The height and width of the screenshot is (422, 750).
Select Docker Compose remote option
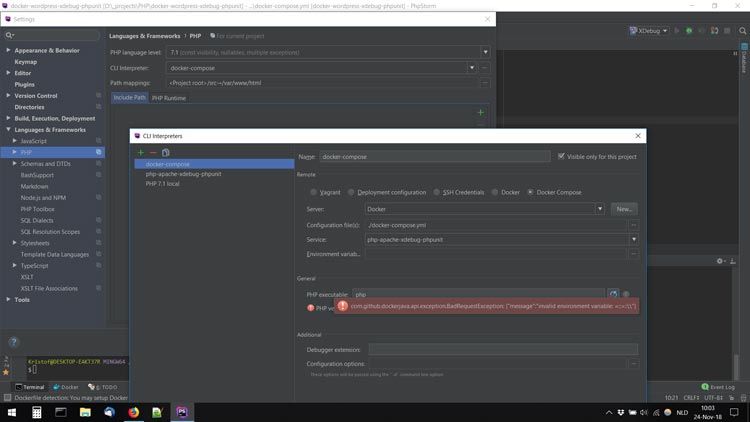[530, 192]
